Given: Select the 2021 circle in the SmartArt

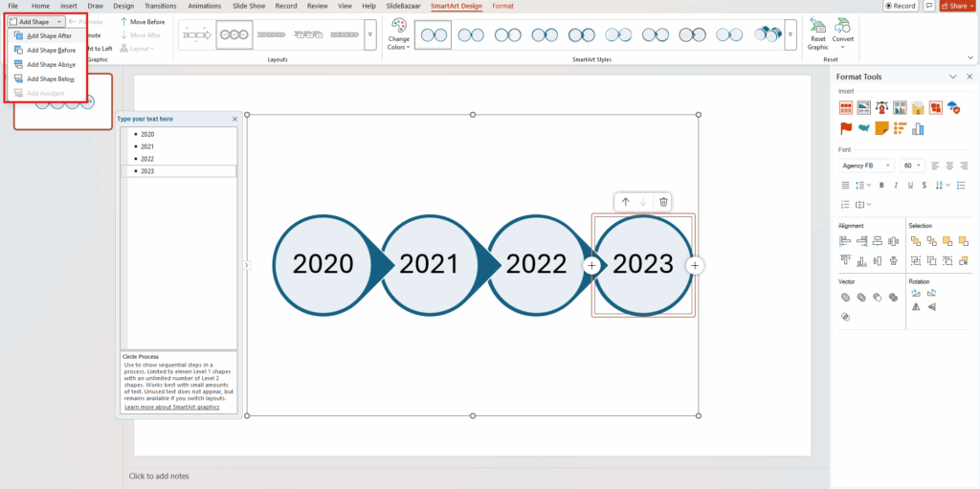Looking at the screenshot, I should pyautogui.click(x=429, y=265).
